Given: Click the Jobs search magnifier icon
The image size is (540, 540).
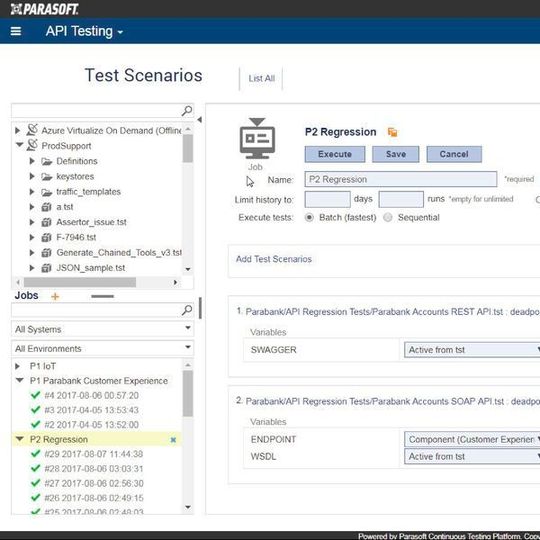Looking at the screenshot, I should tap(187, 310).
